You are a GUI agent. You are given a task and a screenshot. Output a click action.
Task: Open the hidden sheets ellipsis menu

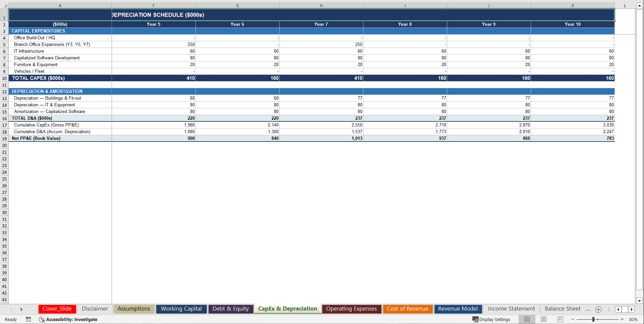(587, 309)
